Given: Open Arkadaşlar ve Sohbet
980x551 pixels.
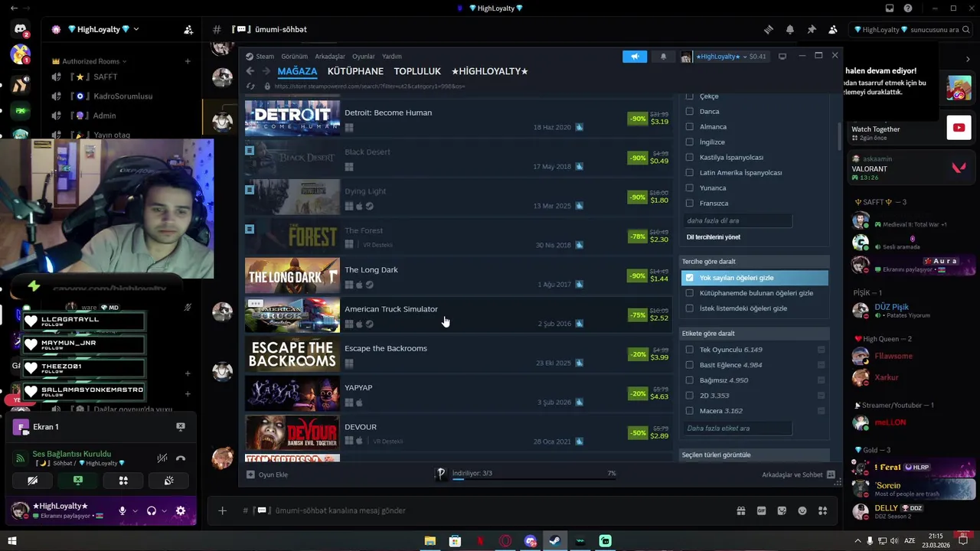Looking at the screenshot, I should [798, 474].
